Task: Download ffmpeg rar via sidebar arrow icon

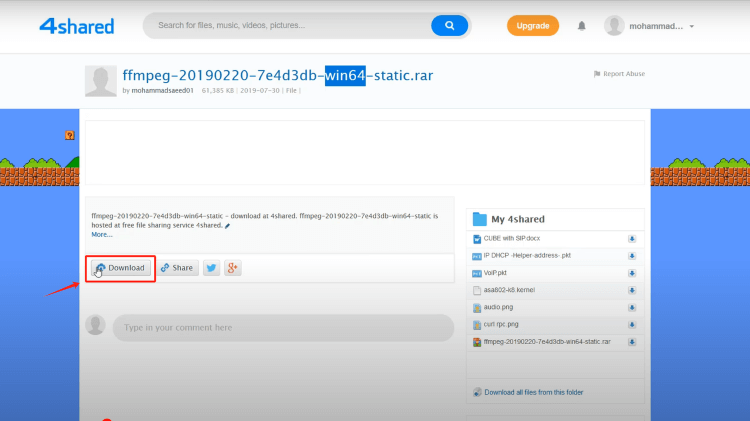Action: pyautogui.click(x=632, y=342)
